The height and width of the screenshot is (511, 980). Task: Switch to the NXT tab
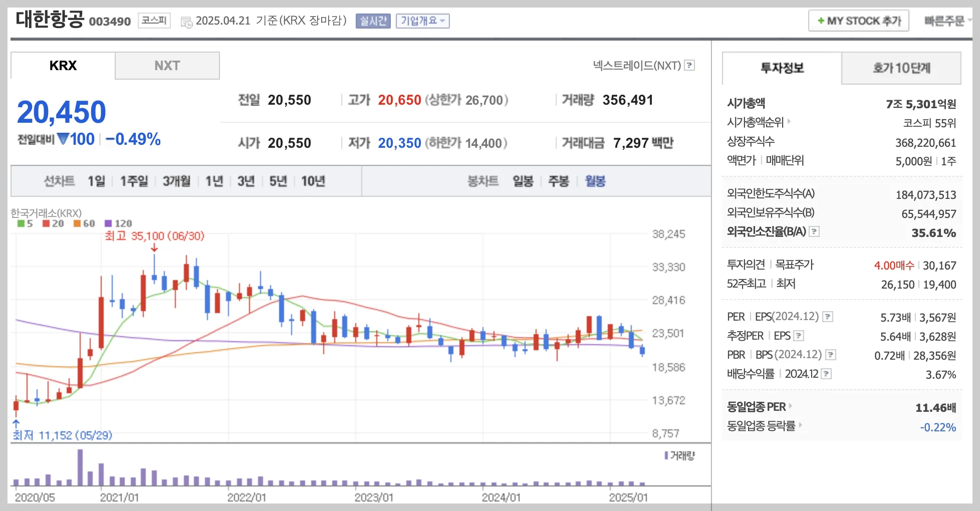(167, 66)
